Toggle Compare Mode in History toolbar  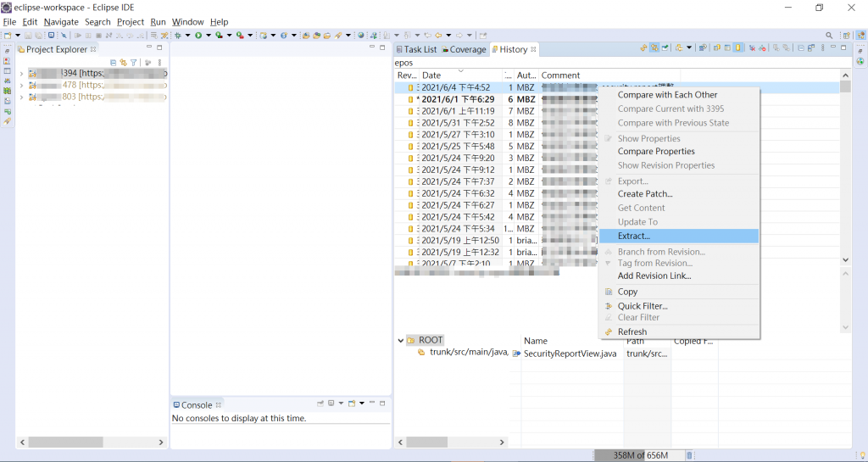tap(811, 48)
